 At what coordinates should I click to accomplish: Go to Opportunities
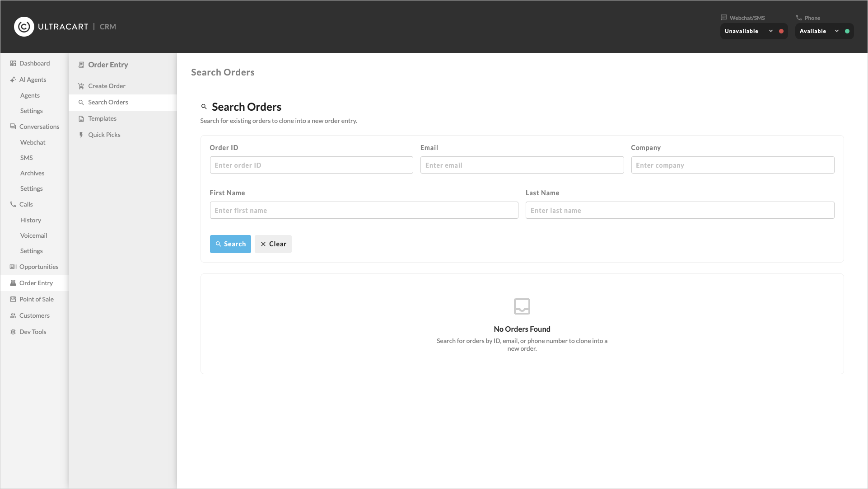click(34, 267)
